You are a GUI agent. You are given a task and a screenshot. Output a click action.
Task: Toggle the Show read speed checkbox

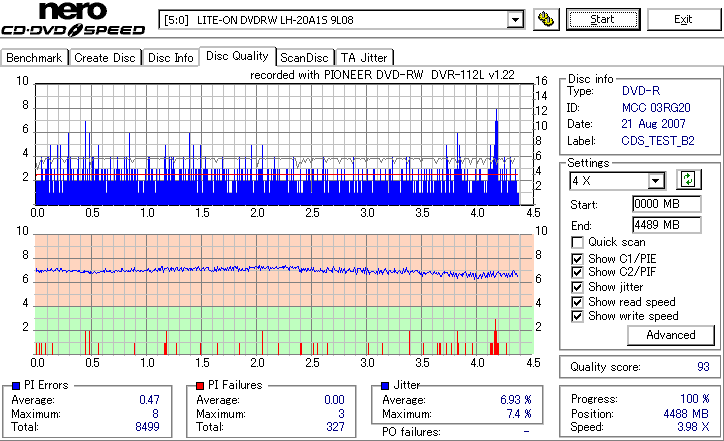click(577, 302)
